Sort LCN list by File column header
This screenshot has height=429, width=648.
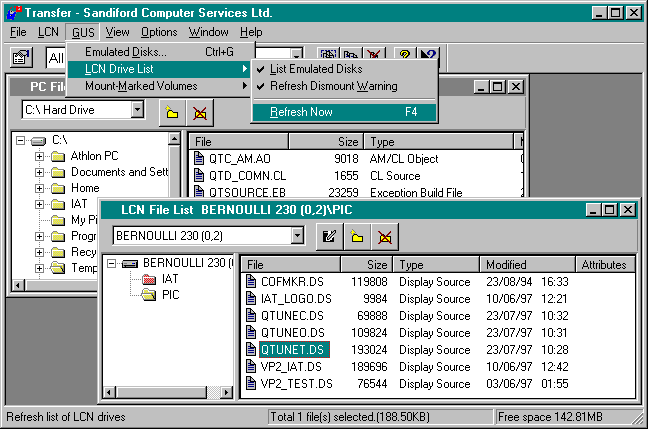(291, 265)
